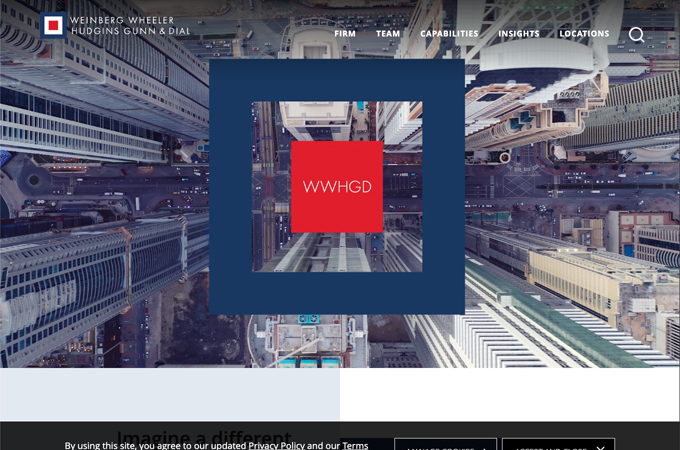Click the Weinberg Wheeler Hudgins Gunn & Dial logo
Image resolution: width=680 pixels, height=450 pixels.
point(115,26)
